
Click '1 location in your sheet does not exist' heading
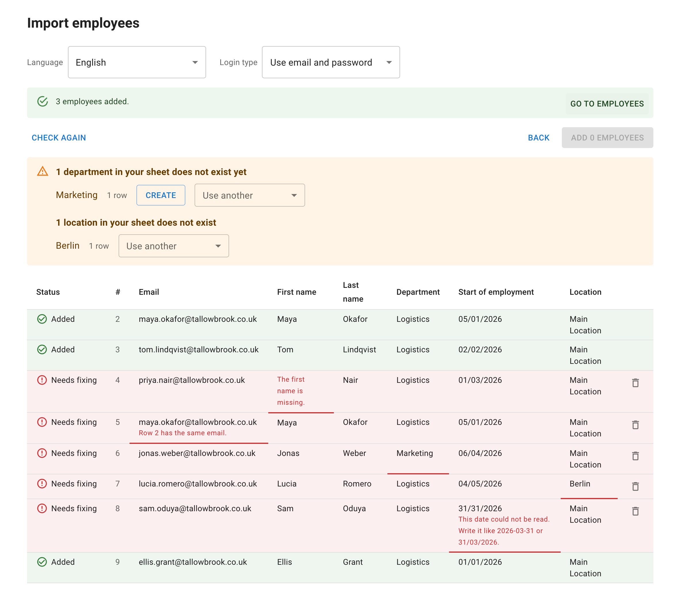tap(136, 222)
